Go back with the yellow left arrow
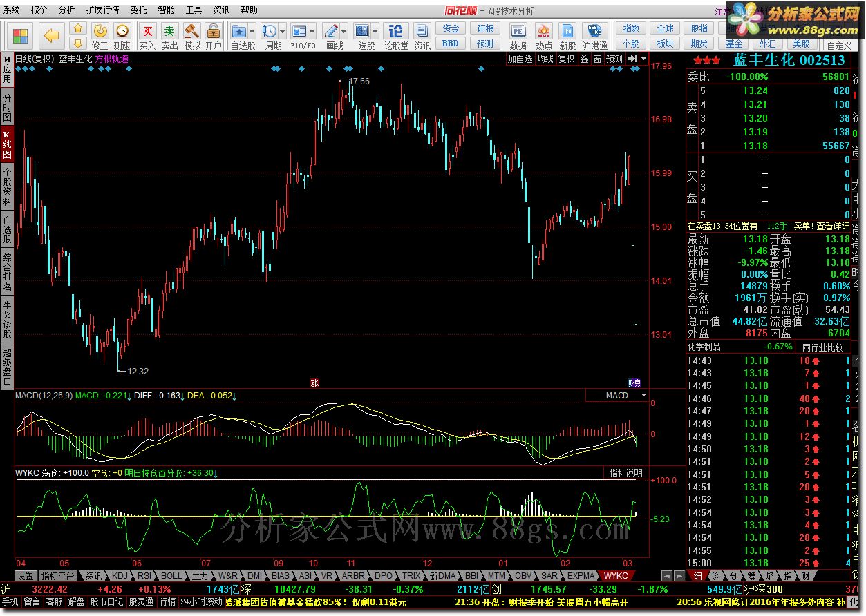The height and width of the screenshot is (616, 866). coord(52,35)
